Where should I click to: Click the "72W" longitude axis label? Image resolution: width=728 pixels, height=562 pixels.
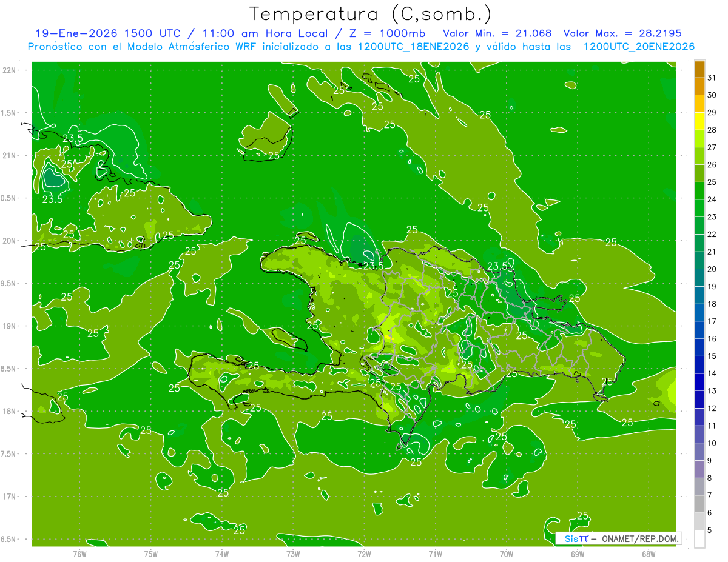pos(364,554)
